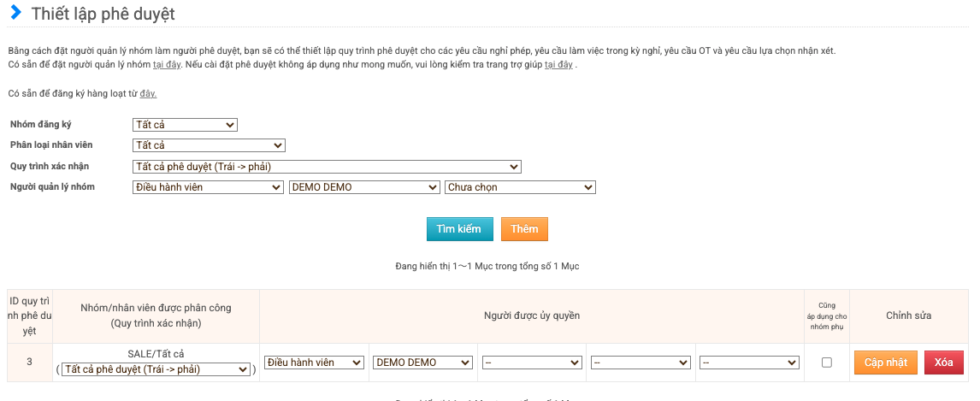This screenshot has height=401, width=980.
Task: Delete the SALE row with Xóa button
Action: pos(943,363)
